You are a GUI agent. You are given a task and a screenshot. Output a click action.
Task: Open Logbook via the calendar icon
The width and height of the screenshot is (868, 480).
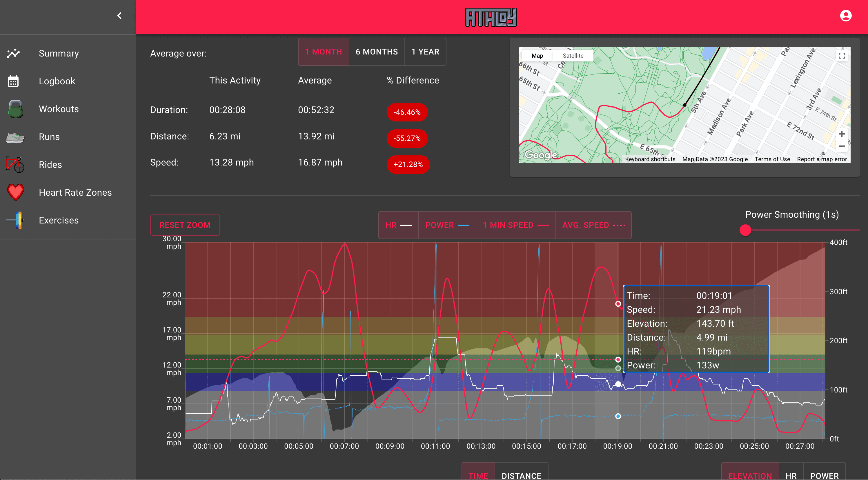[13, 81]
